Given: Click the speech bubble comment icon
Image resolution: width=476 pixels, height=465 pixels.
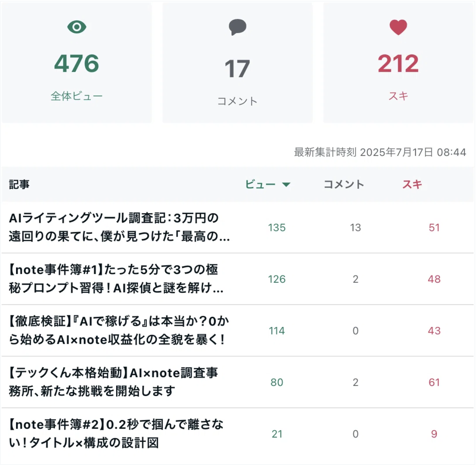Looking at the screenshot, I should tap(238, 27).
